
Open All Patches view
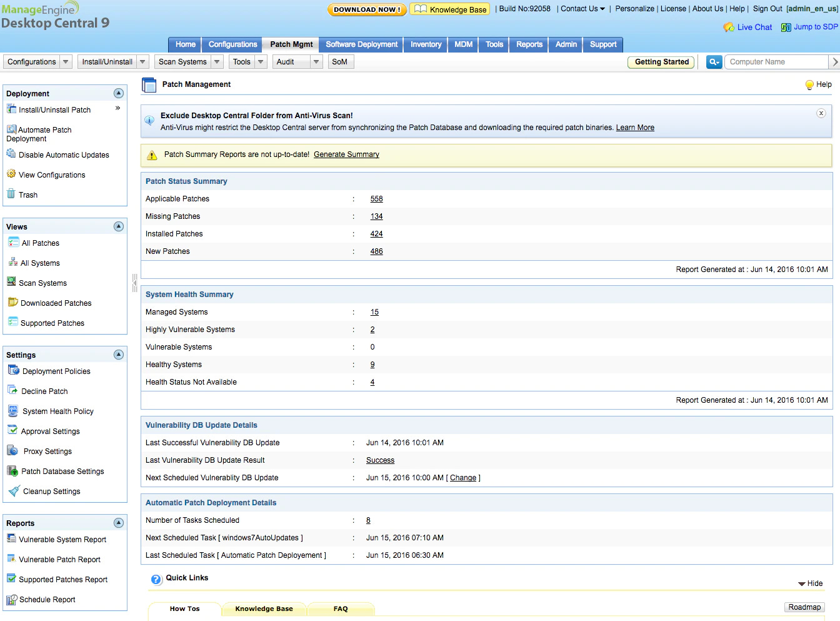[39, 243]
